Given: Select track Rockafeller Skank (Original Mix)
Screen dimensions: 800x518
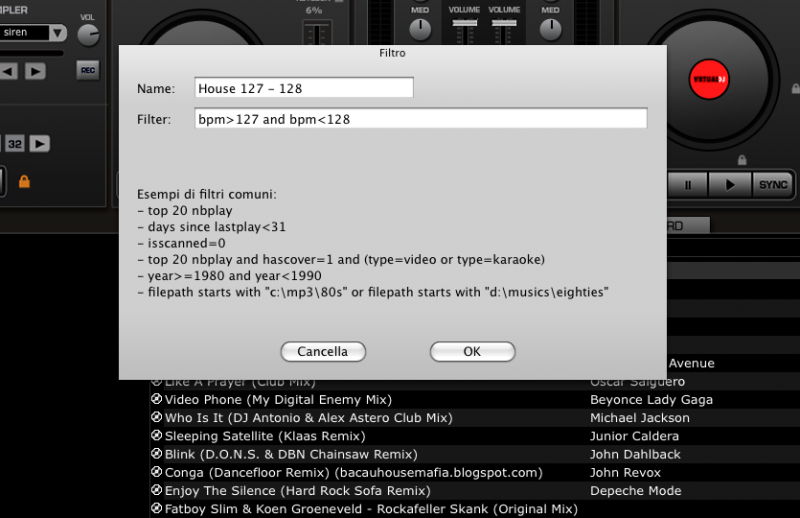Looking at the screenshot, I should (371, 509).
